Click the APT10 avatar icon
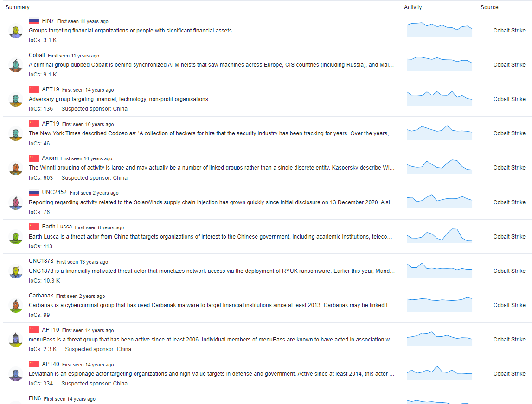The image size is (532, 404). (x=16, y=340)
